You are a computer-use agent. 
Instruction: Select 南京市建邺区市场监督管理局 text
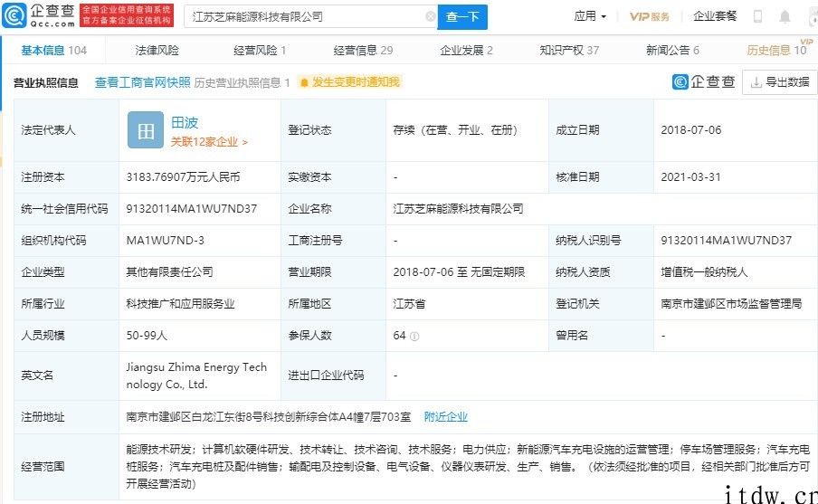(x=731, y=304)
